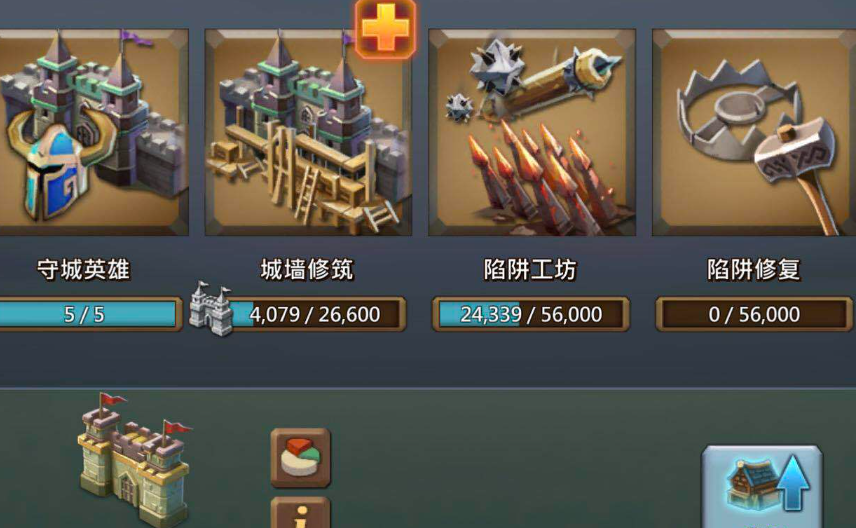Tap the small gray castle icon
Image resolution: width=856 pixels, height=528 pixels.
tap(211, 309)
